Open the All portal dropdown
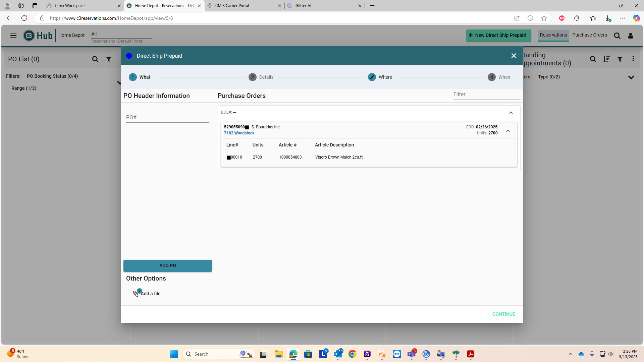Image resolution: width=644 pixels, height=362 pixels. click(121, 34)
